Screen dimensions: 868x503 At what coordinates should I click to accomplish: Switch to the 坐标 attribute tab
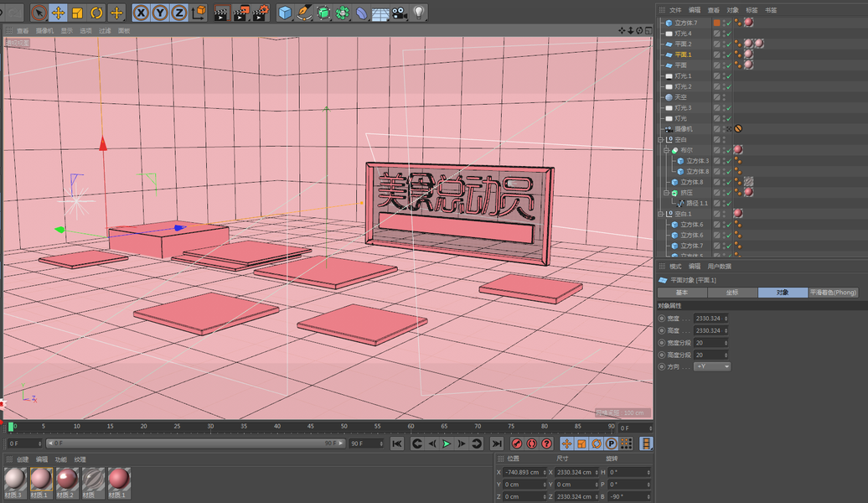[x=732, y=293]
